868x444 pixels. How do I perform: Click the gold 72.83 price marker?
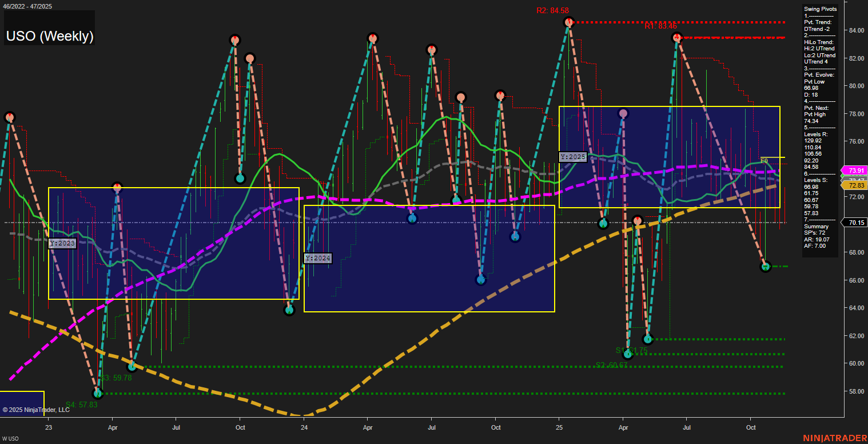855,185
